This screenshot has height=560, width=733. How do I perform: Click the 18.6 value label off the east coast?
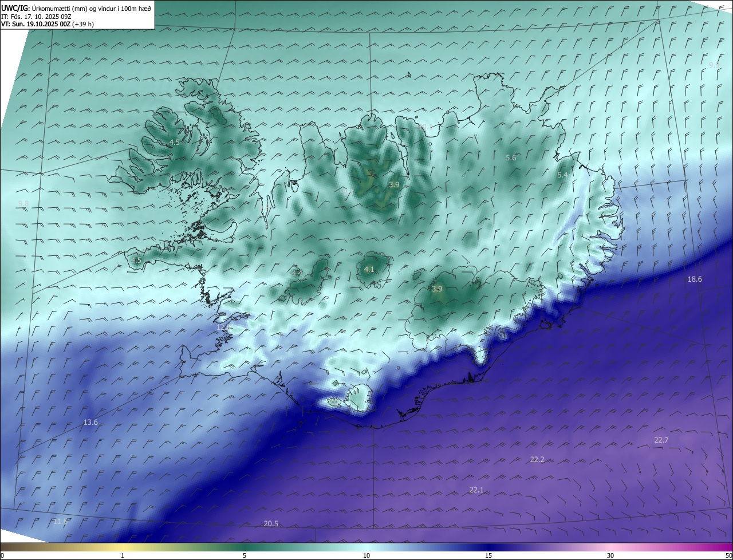pyautogui.click(x=695, y=279)
